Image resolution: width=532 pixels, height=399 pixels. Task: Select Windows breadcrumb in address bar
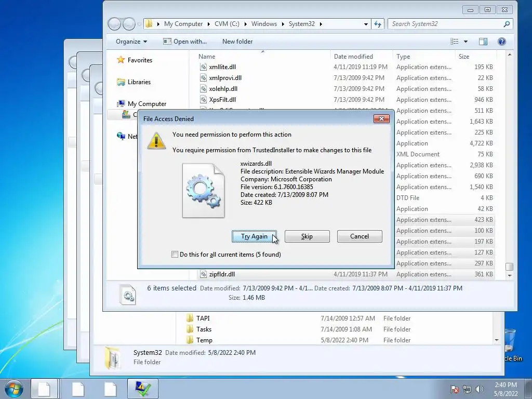point(264,24)
